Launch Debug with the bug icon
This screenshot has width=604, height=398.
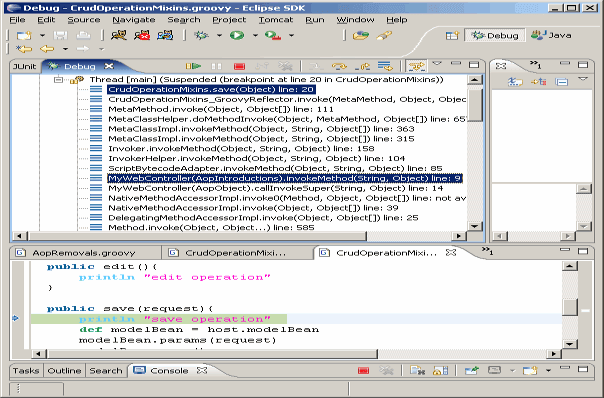pos(201,35)
